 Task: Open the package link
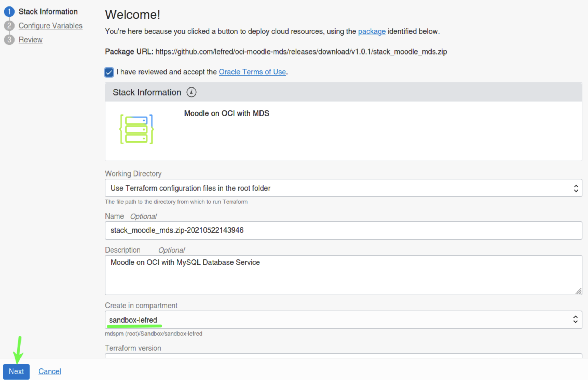click(372, 31)
